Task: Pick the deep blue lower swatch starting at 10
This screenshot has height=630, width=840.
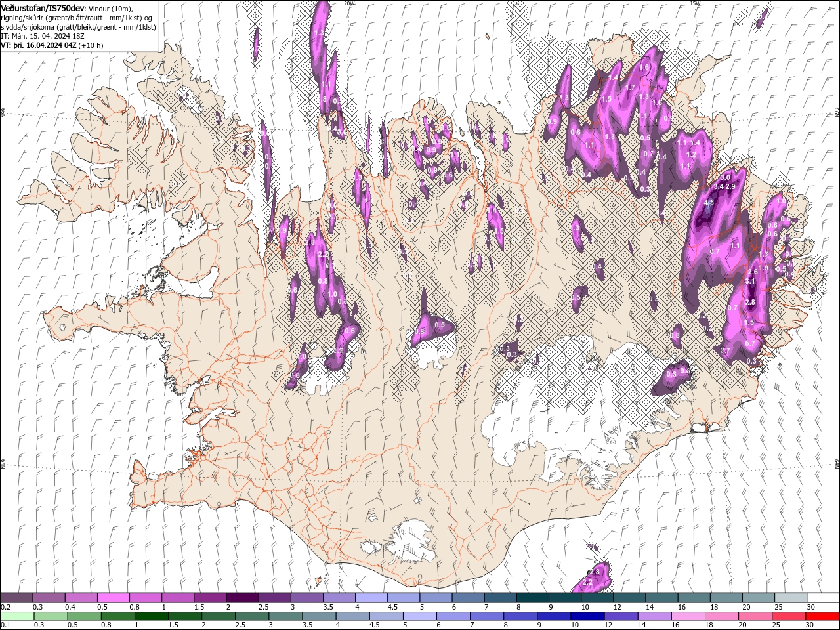Action: pos(586,616)
